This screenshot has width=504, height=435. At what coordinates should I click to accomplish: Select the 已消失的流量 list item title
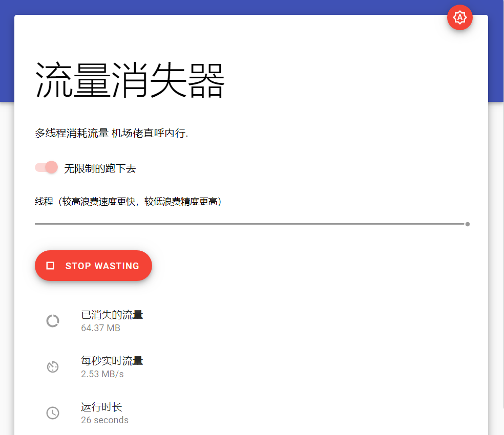[x=112, y=315]
